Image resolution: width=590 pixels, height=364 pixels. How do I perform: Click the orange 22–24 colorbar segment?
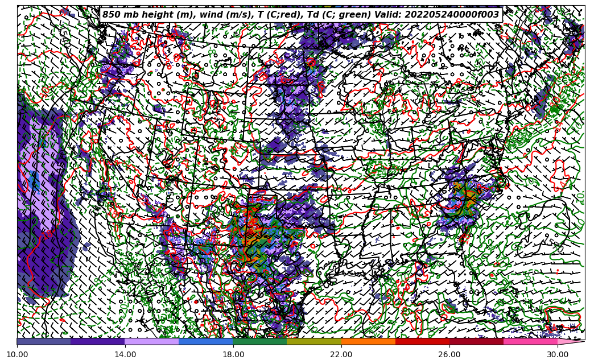(x=368, y=341)
